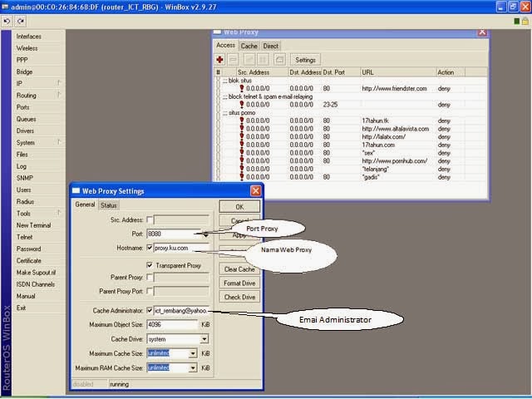532x399 pixels.
Task: Confirm with the OK button
Action: tap(239, 207)
